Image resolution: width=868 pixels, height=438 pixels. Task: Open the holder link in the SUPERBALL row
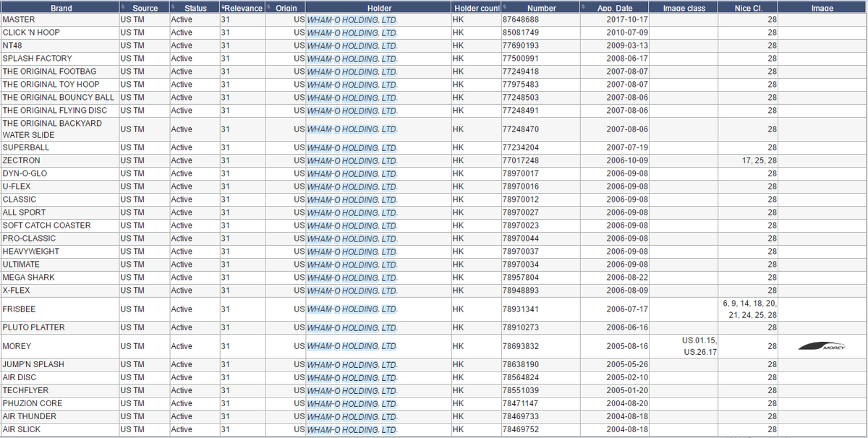(x=352, y=147)
